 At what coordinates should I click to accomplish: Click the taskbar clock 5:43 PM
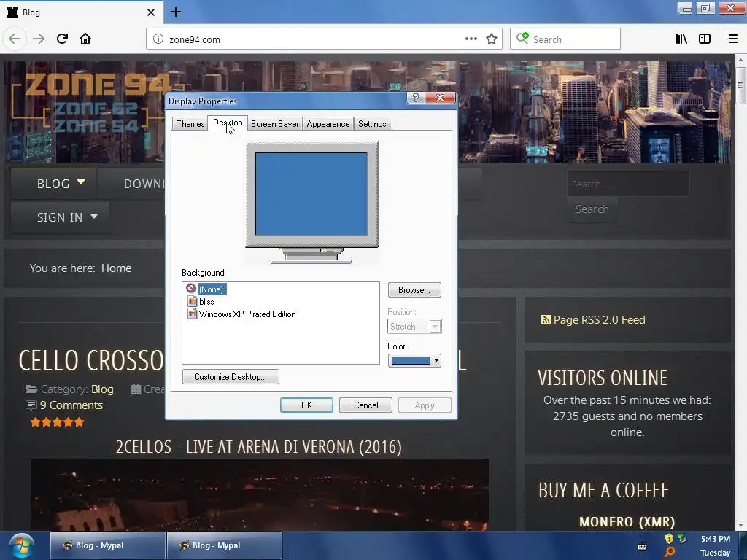[715, 539]
